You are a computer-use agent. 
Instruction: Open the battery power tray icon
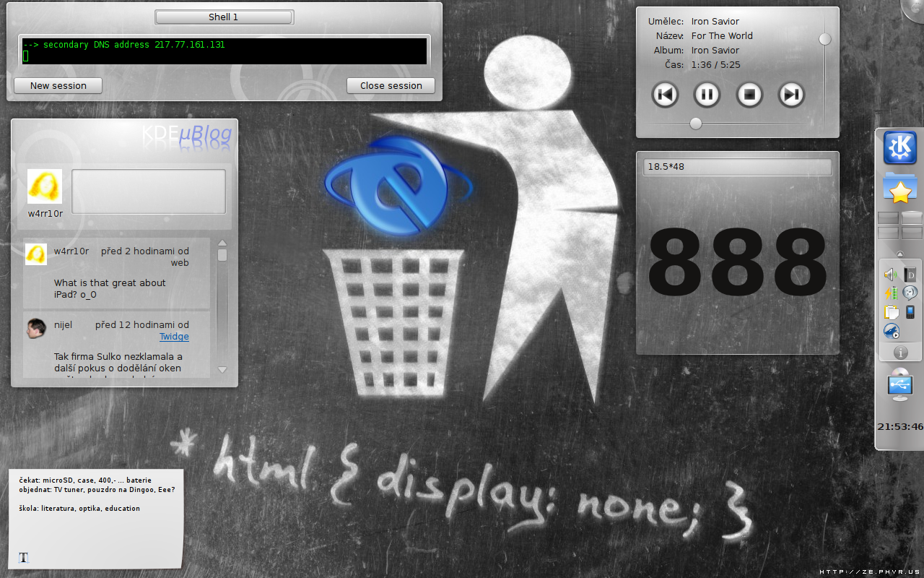(891, 293)
